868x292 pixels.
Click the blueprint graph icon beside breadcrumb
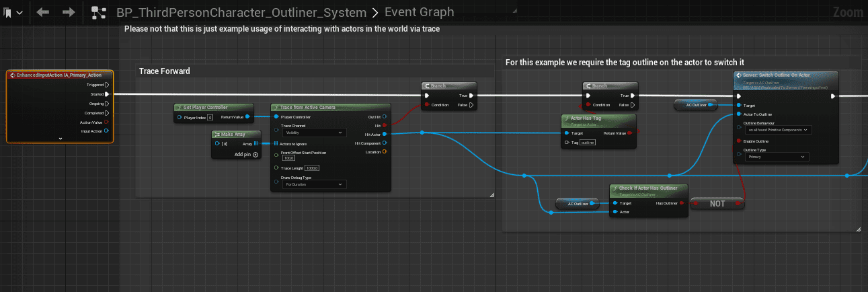(x=99, y=12)
